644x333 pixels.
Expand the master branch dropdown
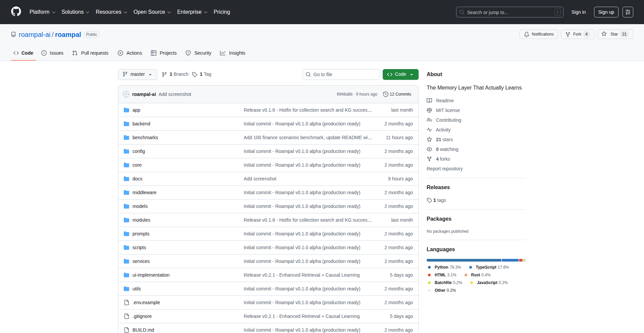(x=138, y=74)
